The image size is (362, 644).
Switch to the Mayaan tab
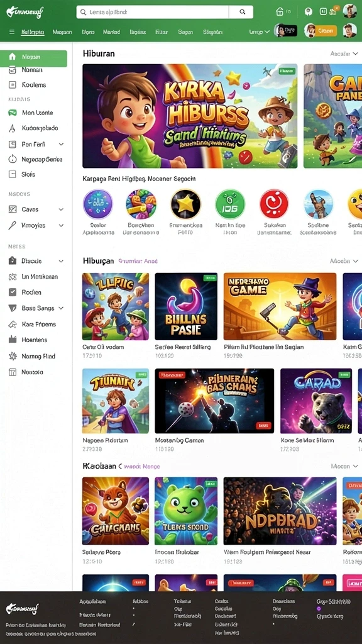[62, 31]
